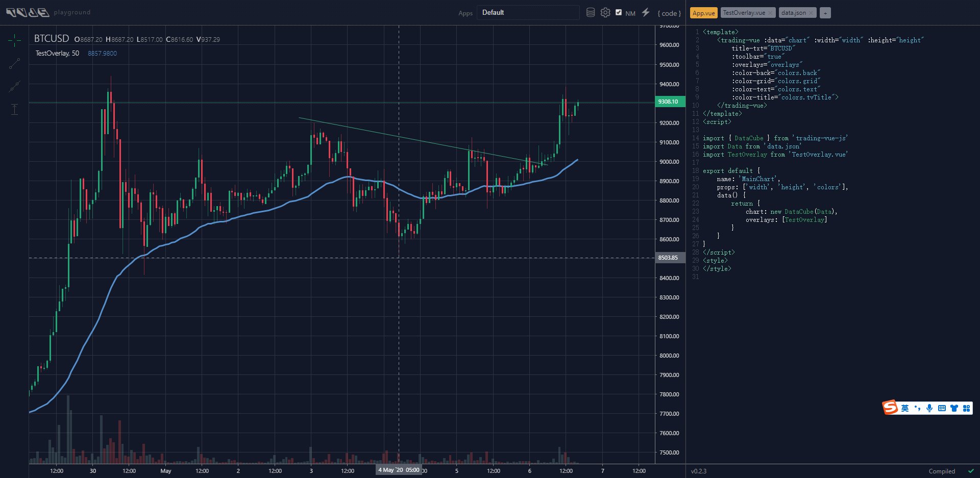Activate Sogou voice input microphone

[x=929, y=408]
